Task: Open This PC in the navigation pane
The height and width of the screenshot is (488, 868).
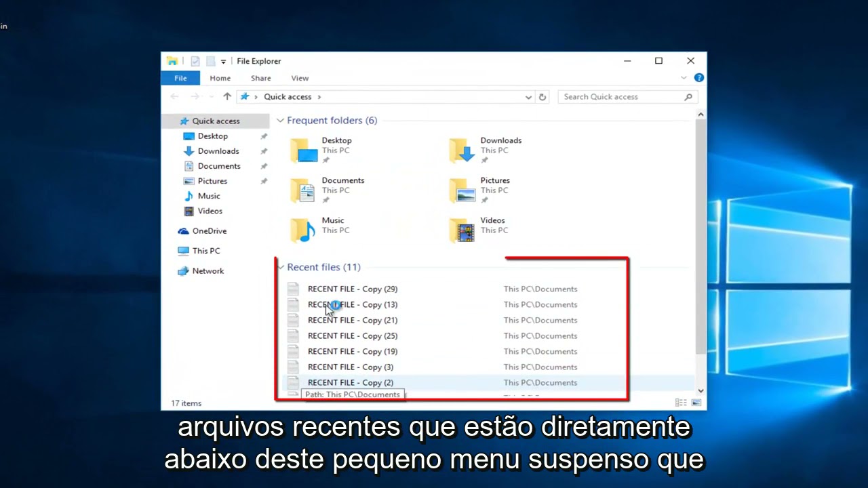Action: point(205,251)
